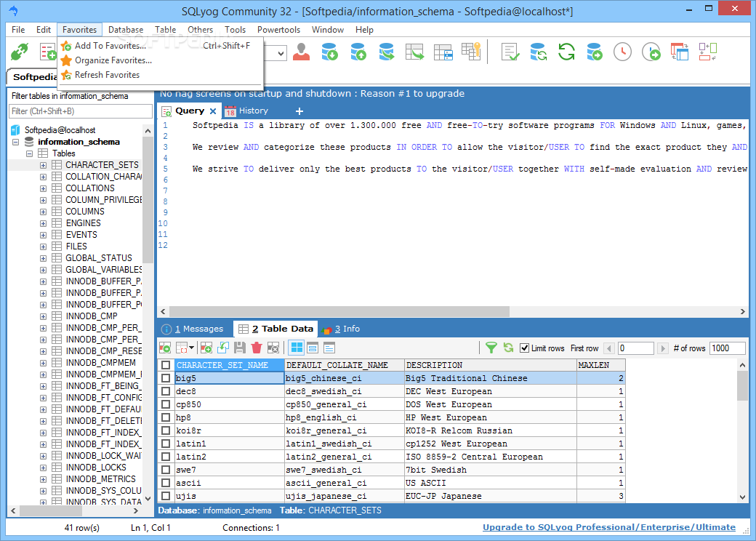Click the database synchronization icon
Screen dimensions: 756x541
point(538,52)
